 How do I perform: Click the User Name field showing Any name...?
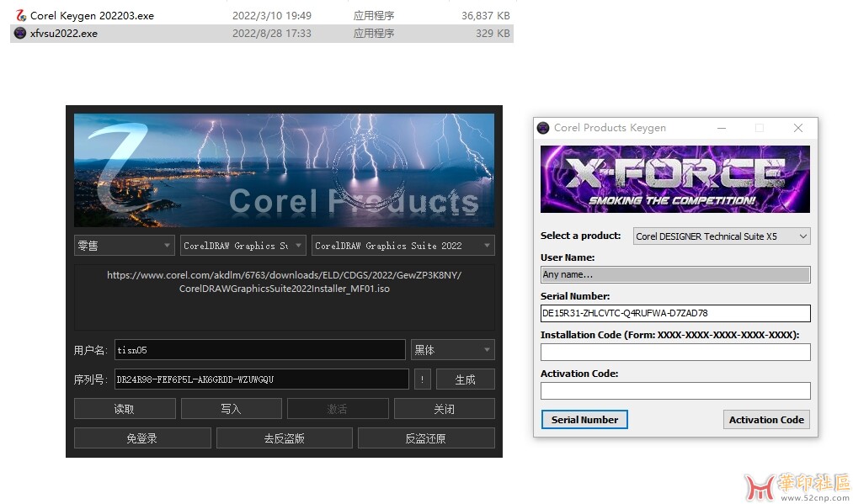pyautogui.click(x=675, y=274)
